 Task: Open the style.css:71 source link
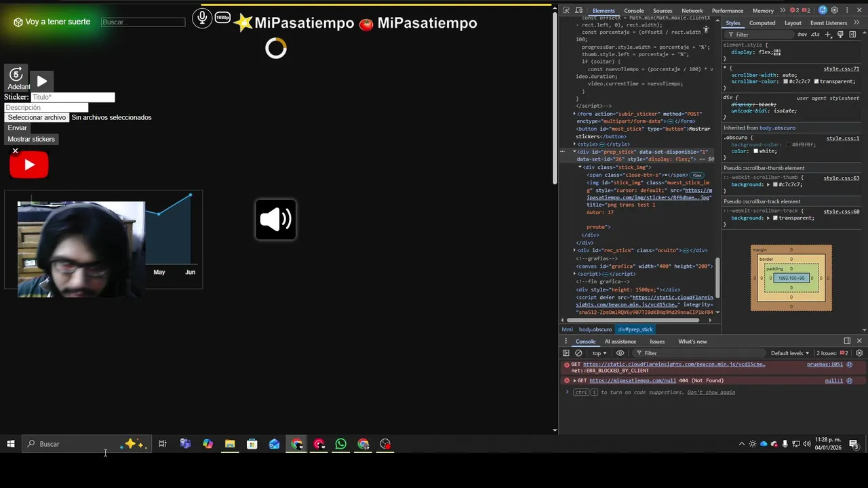click(x=841, y=68)
